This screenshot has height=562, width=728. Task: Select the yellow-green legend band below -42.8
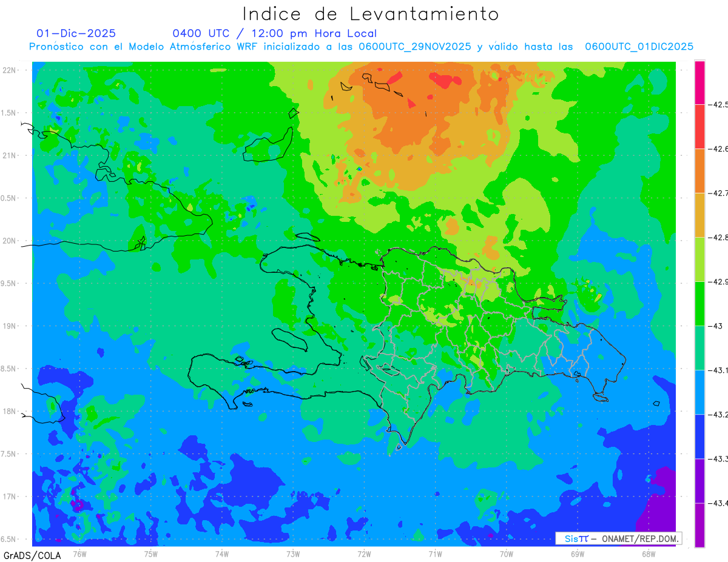[699, 259]
